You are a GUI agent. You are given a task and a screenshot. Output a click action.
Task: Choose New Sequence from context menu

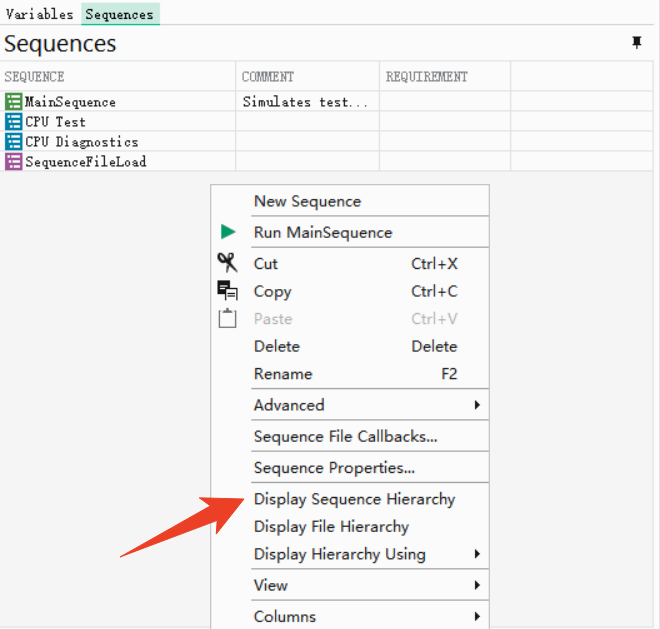(308, 201)
